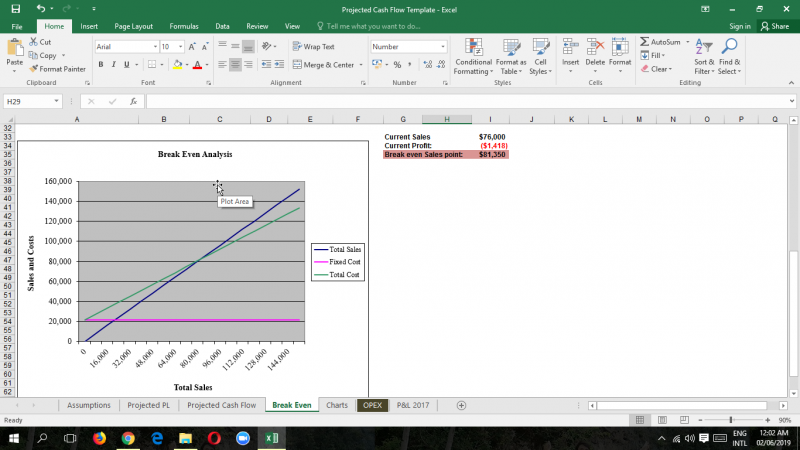Click the zoom slider in the status bar
The height and width of the screenshot is (450, 800).
pyautogui.click(x=731, y=420)
